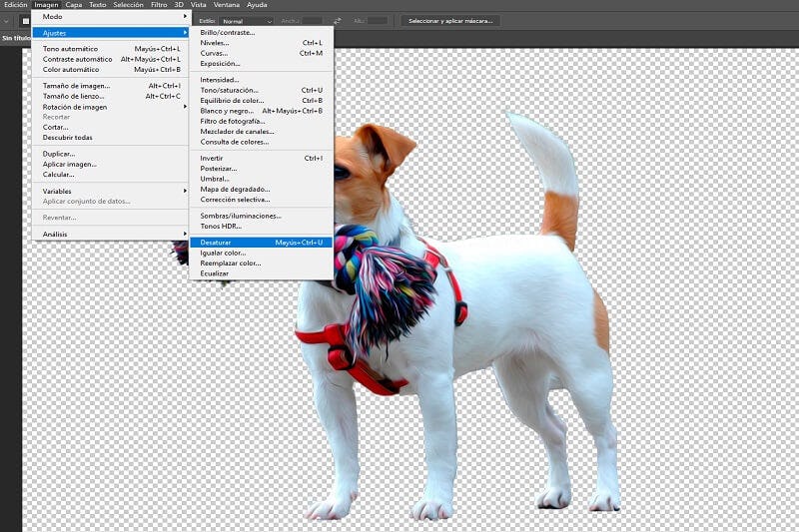Choose Color automático

111,69
